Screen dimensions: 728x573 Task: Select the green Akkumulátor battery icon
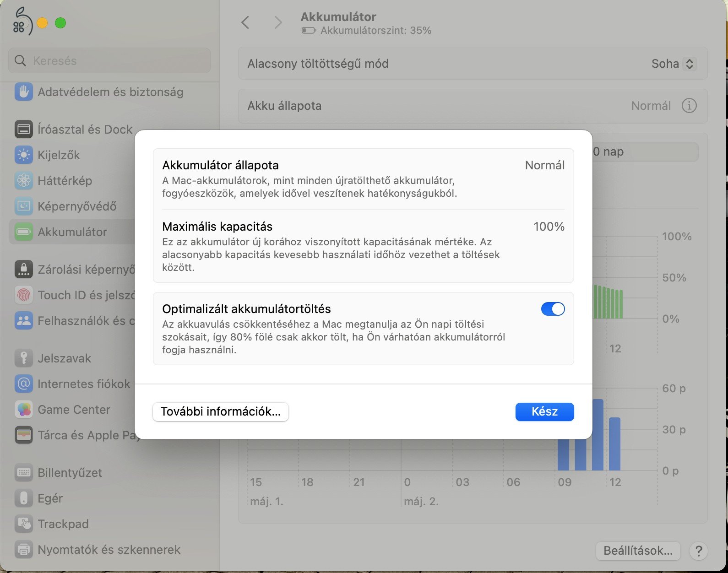pos(23,232)
